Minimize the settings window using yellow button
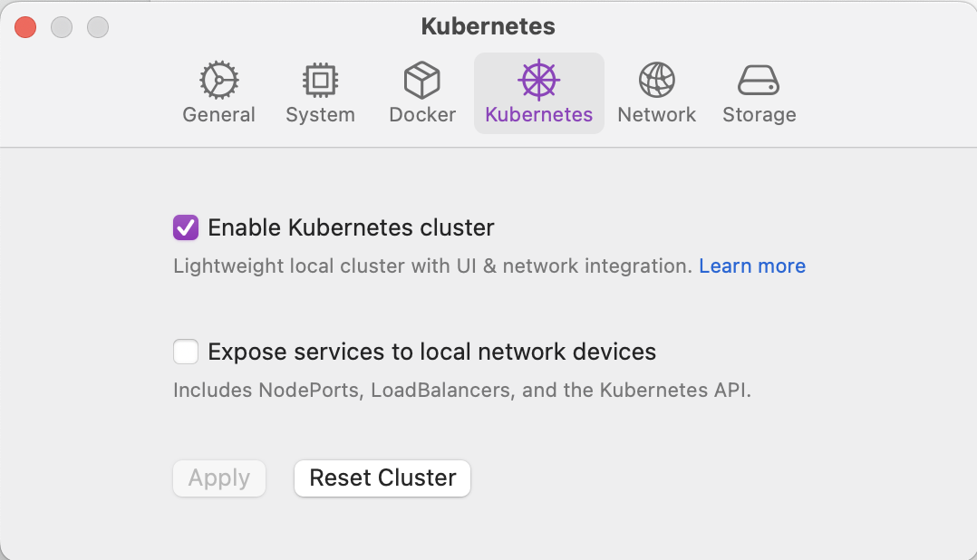The image size is (977, 560). click(62, 27)
